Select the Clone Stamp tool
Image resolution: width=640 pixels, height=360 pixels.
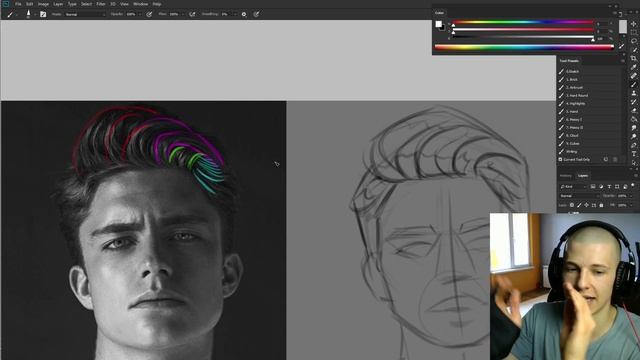(634, 93)
